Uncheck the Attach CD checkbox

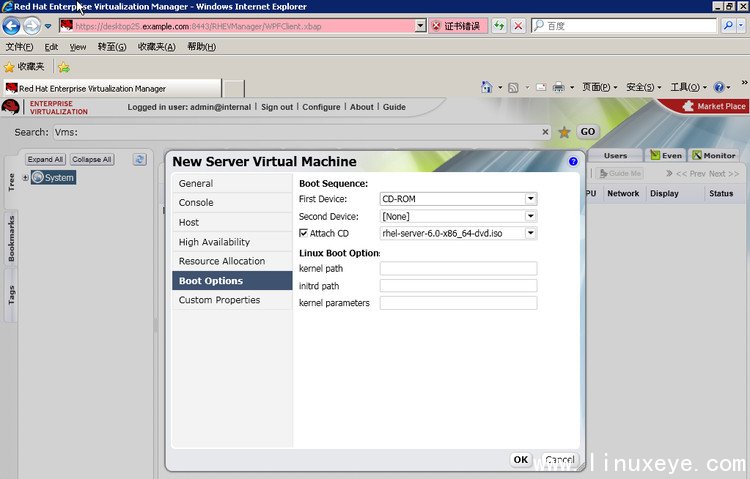tap(303, 233)
